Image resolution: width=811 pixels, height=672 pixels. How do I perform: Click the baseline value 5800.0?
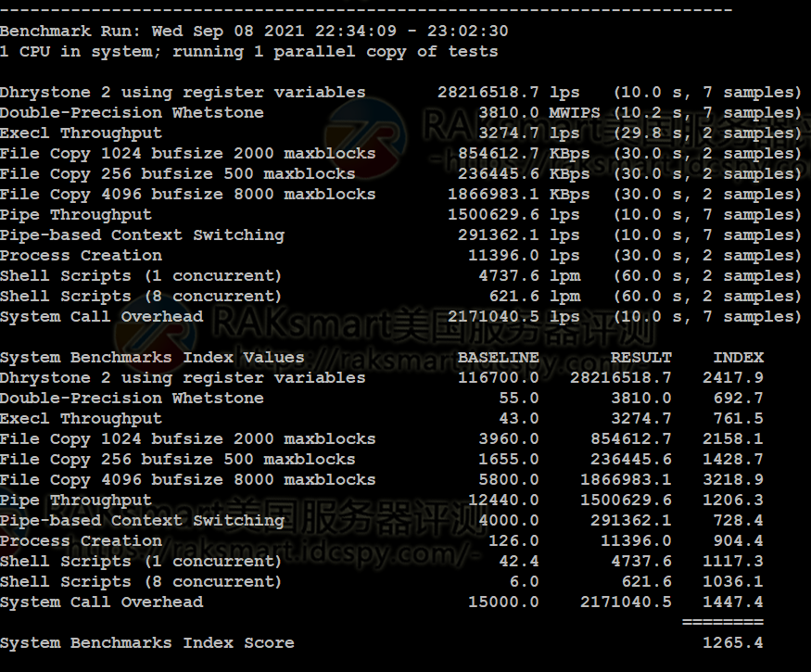tap(509, 479)
